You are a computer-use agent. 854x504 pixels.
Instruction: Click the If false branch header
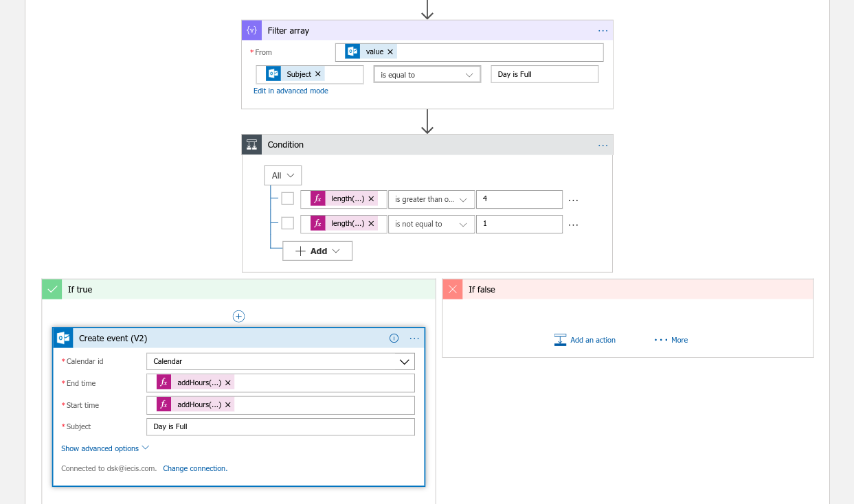[x=627, y=290]
